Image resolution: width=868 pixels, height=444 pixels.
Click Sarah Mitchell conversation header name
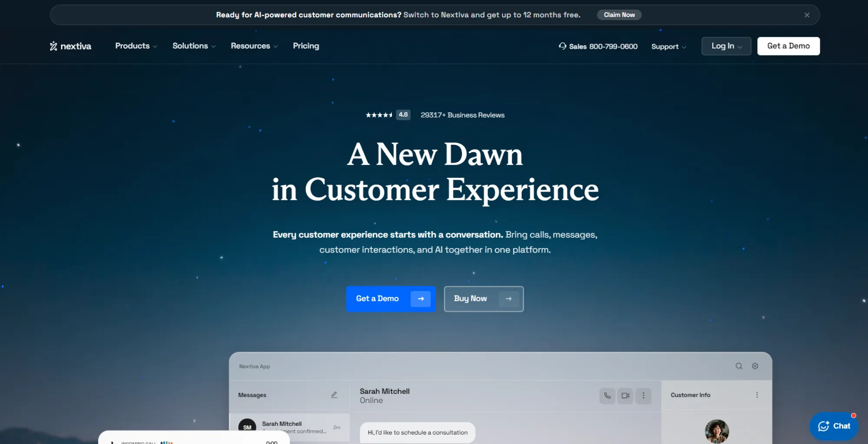coord(385,391)
